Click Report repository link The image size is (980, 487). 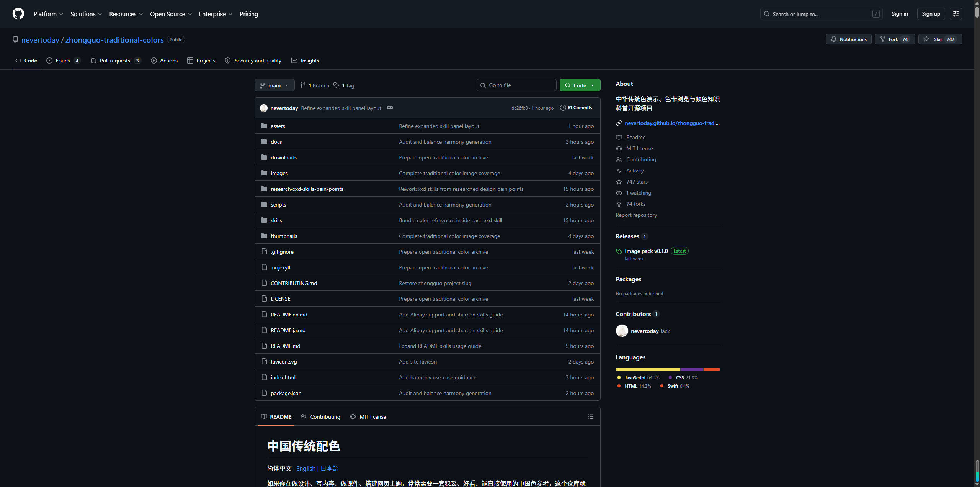pos(636,215)
